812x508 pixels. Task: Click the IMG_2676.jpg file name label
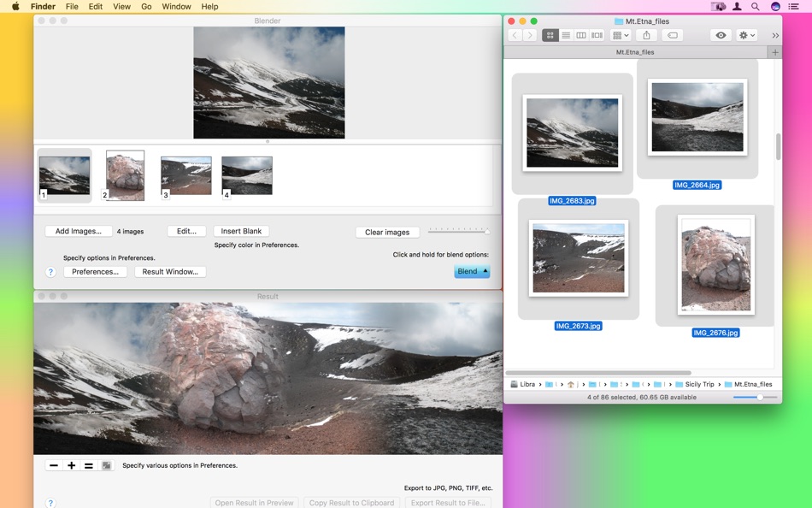pyautogui.click(x=715, y=333)
